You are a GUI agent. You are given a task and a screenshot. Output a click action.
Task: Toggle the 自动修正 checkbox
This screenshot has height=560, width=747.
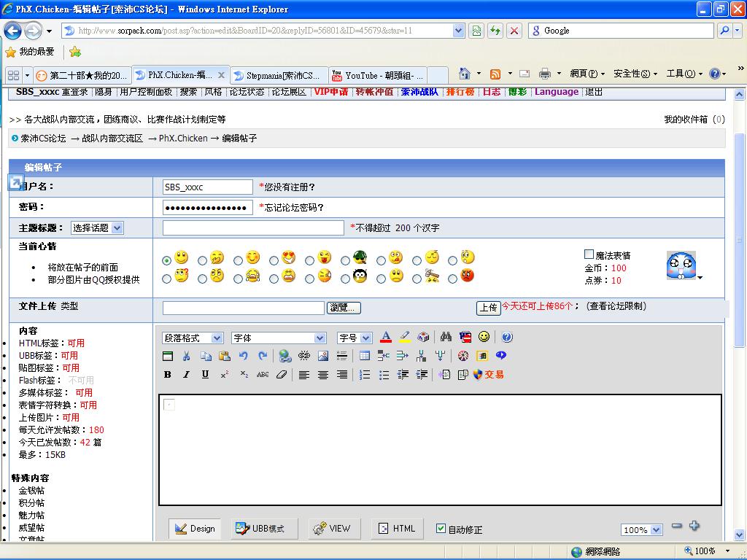point(441,529)
